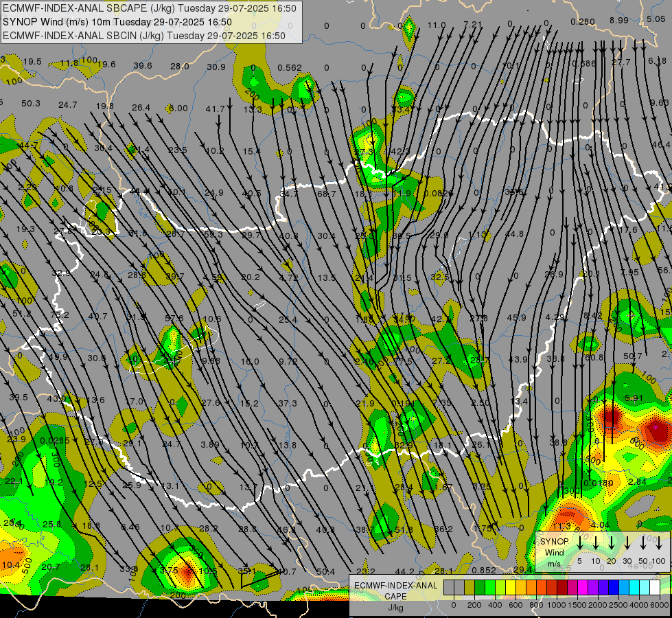
Task: Click the 'SYNOP Wind (m/s) 10m' header line
Action: click(x=117, y=22)
